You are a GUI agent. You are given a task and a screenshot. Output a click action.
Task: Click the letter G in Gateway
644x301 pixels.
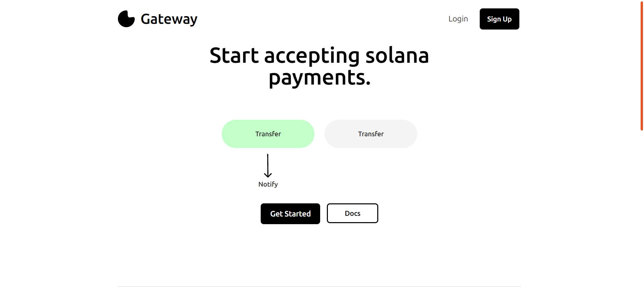pos(146,19)
